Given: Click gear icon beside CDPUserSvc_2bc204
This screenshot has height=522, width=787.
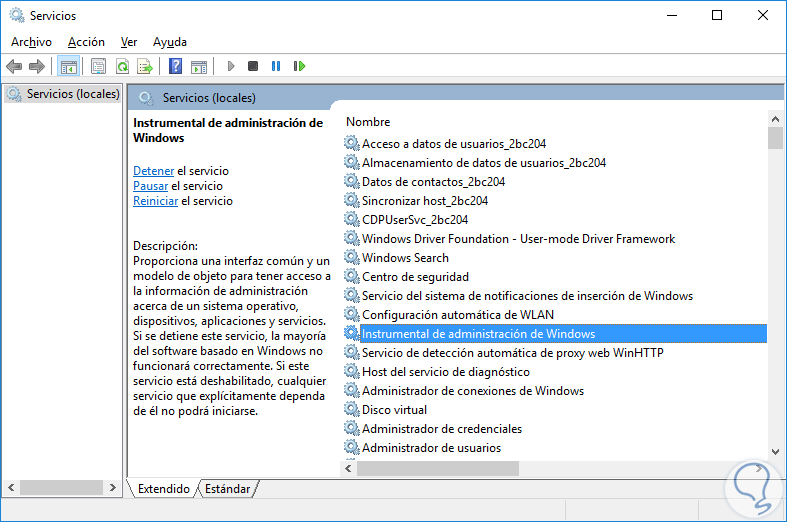Looking at the screenshot, I should pyautogui.click(x=352, y=219).
